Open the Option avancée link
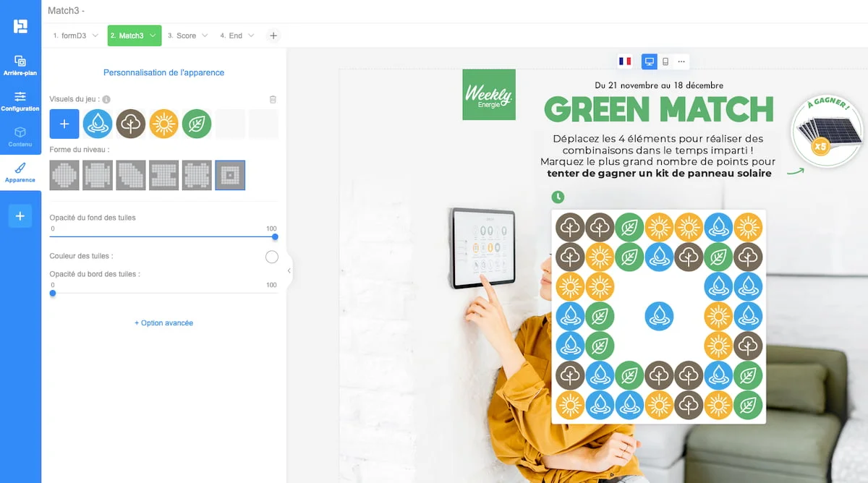Image resolution: width=868 pixels, height=483 pixels. tap(163, 323)
